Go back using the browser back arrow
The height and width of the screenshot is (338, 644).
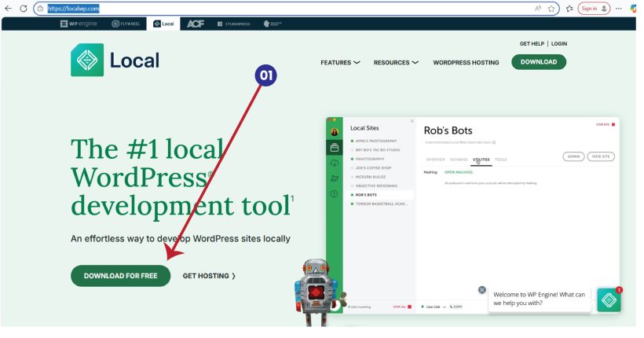pyautogui.click(x=8, y=8)
